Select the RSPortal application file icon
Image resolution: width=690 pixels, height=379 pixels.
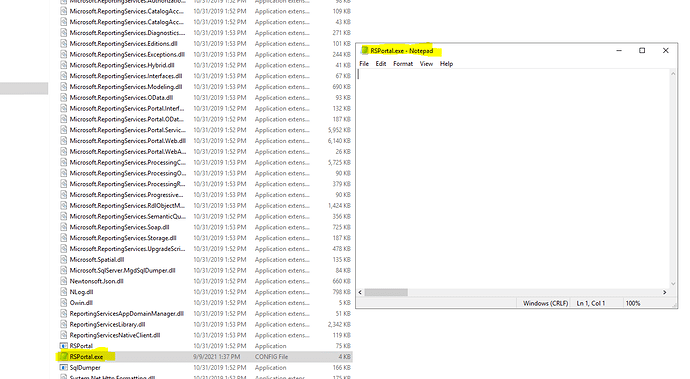tap(64, 346)
